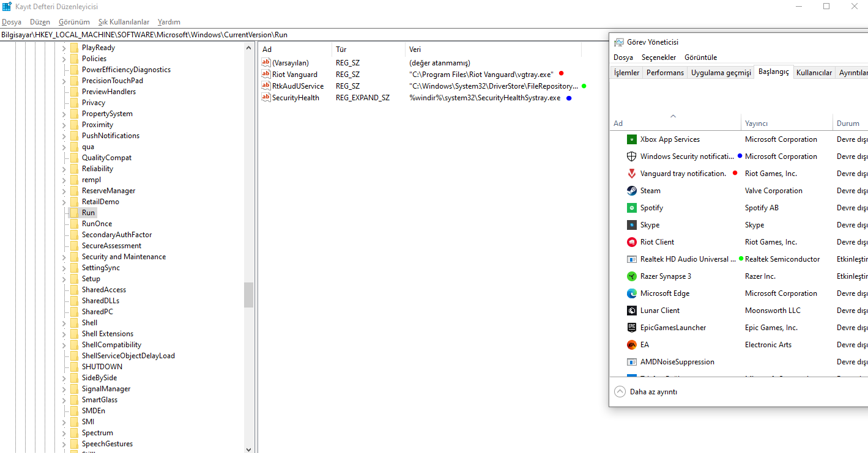The width and height of the screenshot is (868, 453).
Task: Click the vgtray.exe path data cell
Action: tap(481, 75)
